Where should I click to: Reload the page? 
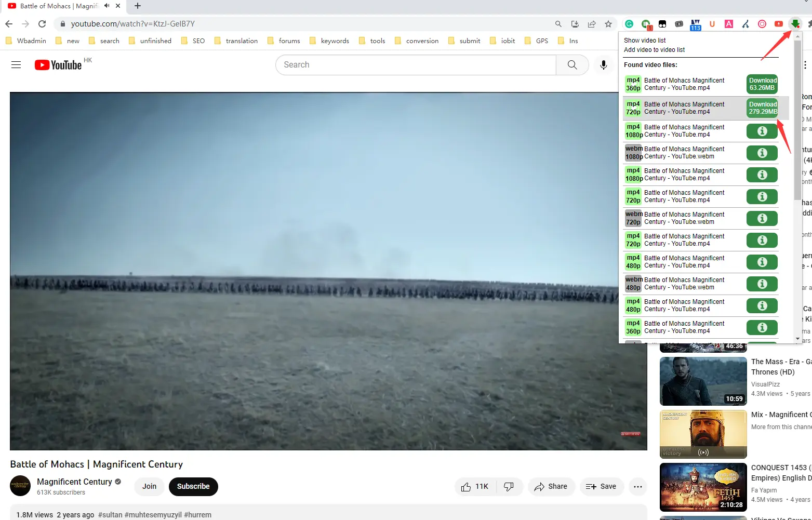[x=42, y=24]
